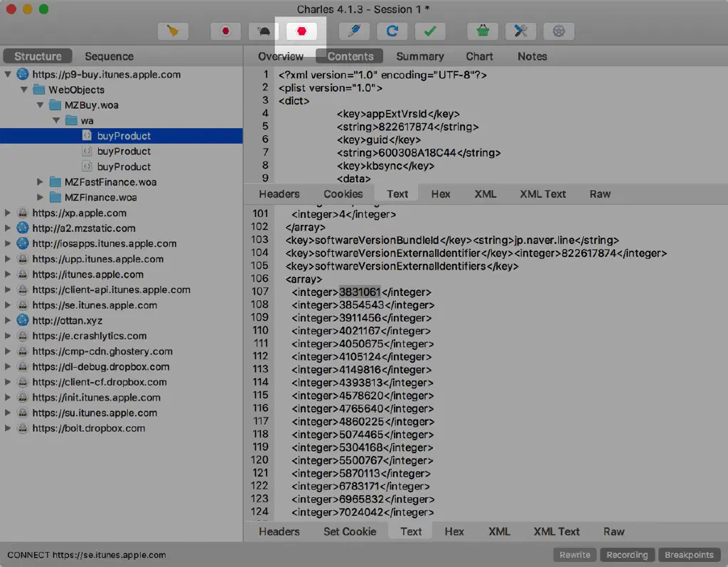
Task: Click the Compose pen icon
Action: click(x=353, y=31)
